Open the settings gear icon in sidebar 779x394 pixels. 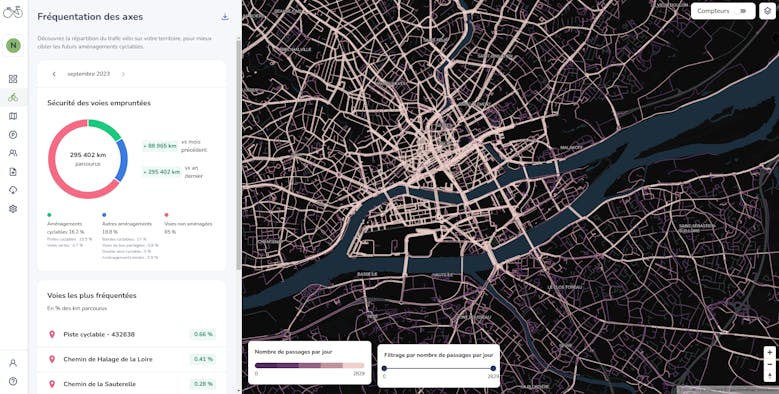pos(13,209)
